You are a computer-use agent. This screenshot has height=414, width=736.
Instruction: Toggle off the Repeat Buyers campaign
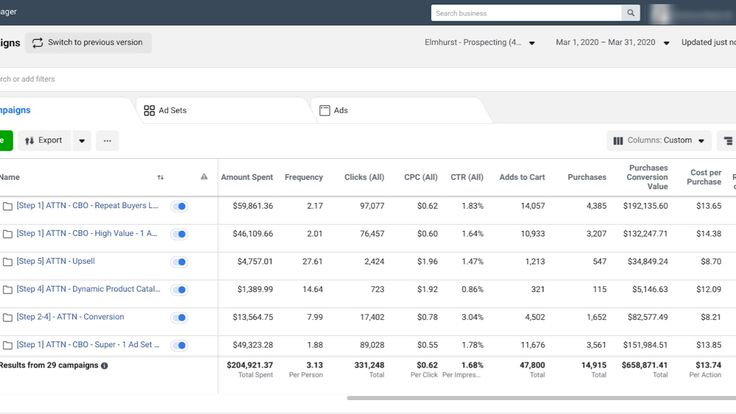point(180,206)
